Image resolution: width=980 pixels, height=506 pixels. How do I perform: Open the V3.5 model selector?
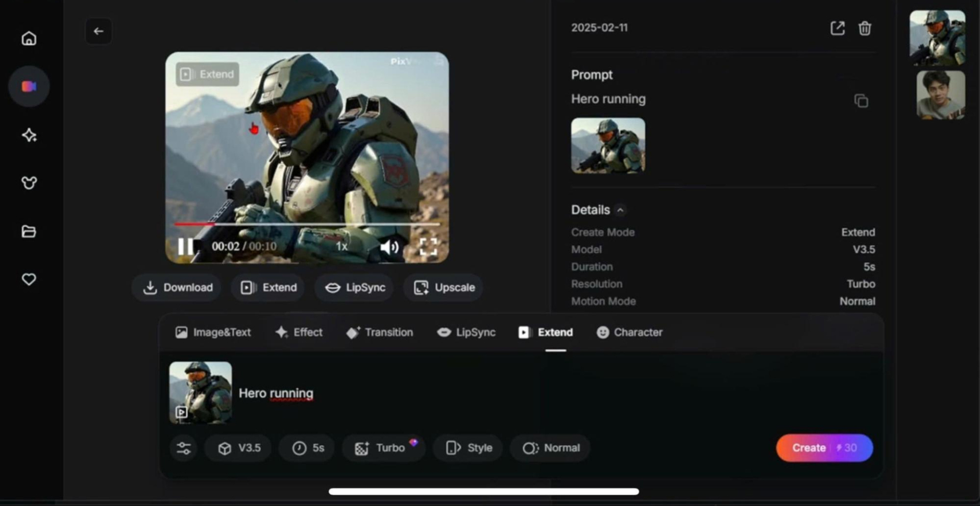(x=238, y=448)
